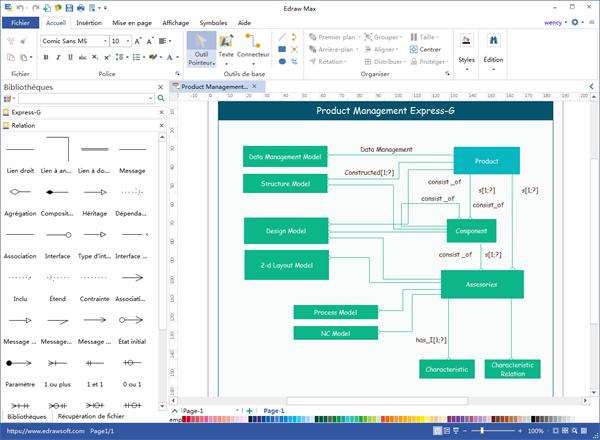The image size is (600, 440).
Task: Open the Mise en page tab
Action: click(x=132, y=21)
